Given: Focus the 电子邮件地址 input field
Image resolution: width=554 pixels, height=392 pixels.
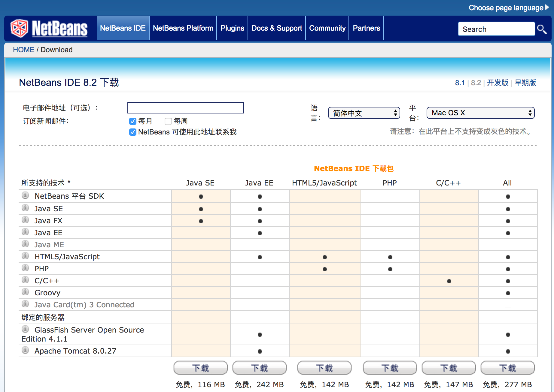Looking at the screenshot, I should (x=186, y=108).
